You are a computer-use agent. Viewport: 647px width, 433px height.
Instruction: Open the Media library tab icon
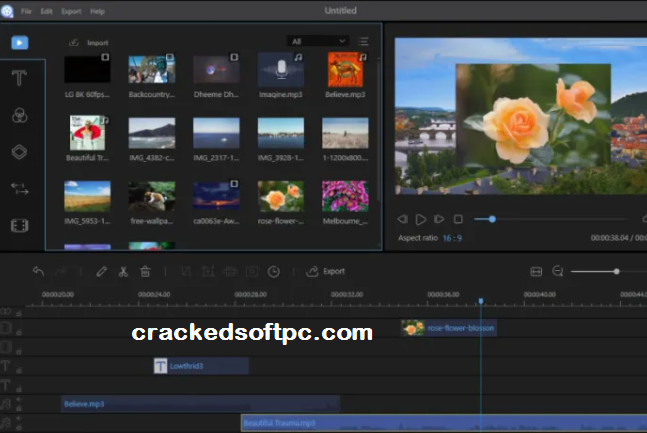[x=20, y=43]
